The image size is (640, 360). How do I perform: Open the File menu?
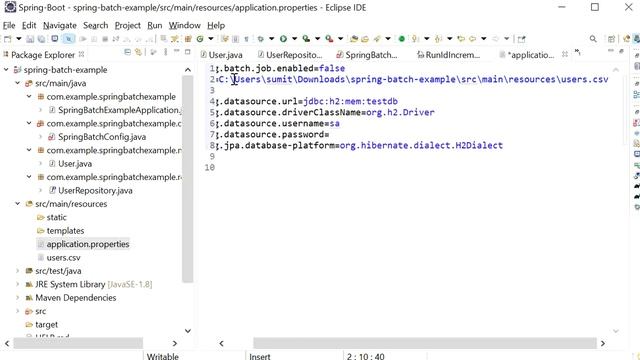click(9, 25)
